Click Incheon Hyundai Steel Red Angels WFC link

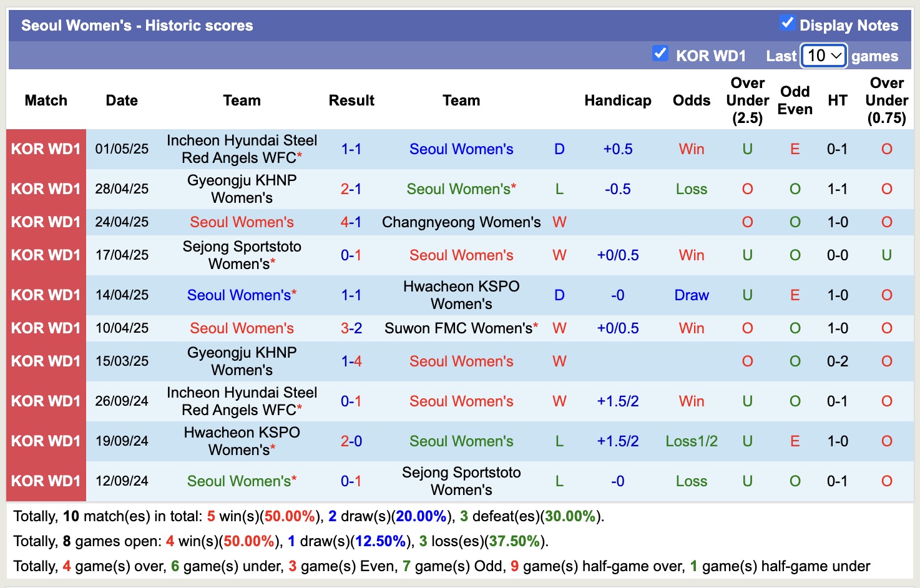pyautogui.click(x=242, y=149)
